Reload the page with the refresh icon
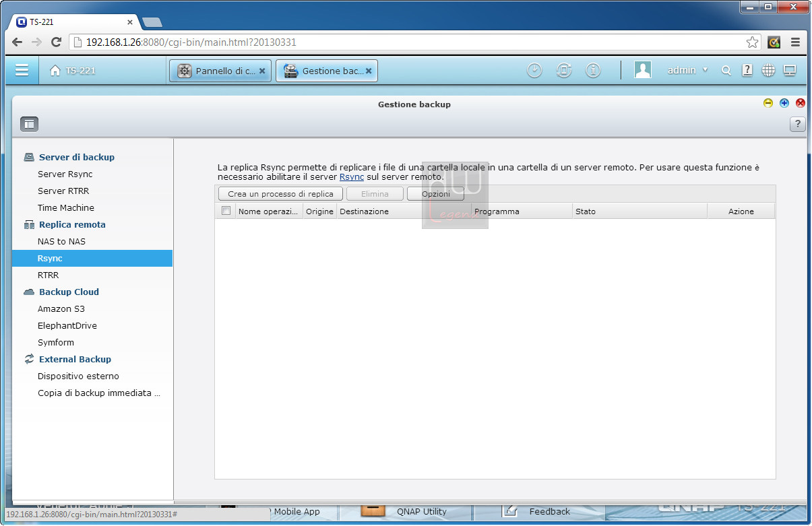The width and height of the screenshot is (812, 526). 57,42
